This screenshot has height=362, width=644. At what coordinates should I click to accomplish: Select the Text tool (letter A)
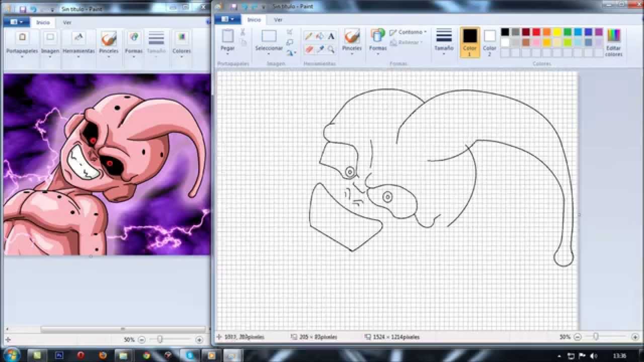331,36
